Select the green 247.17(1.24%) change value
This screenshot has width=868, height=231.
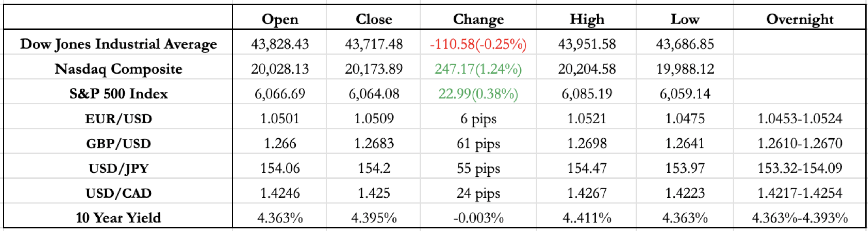(478, 69)
